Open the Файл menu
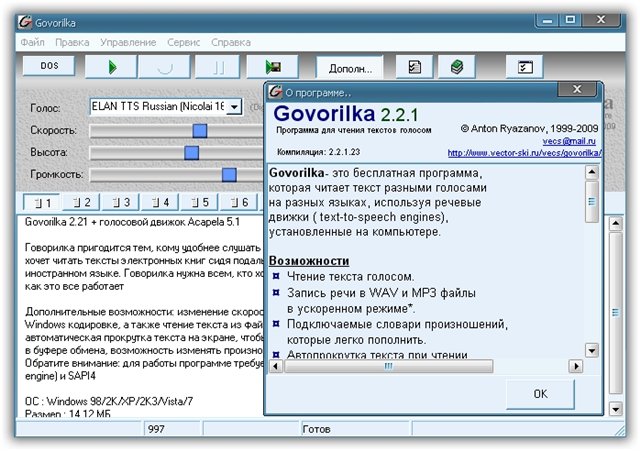Image resolution: width=640 pixels, height=451 pixels. click(x=32, y=42)
